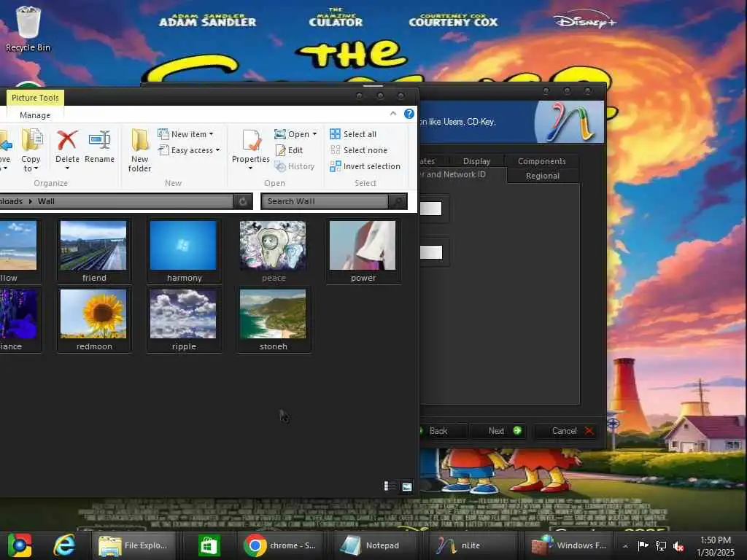The width and height of the screenshot is (747, 560).
Task: Switch to the Display tab in nLite
Action: click(476, 161)
